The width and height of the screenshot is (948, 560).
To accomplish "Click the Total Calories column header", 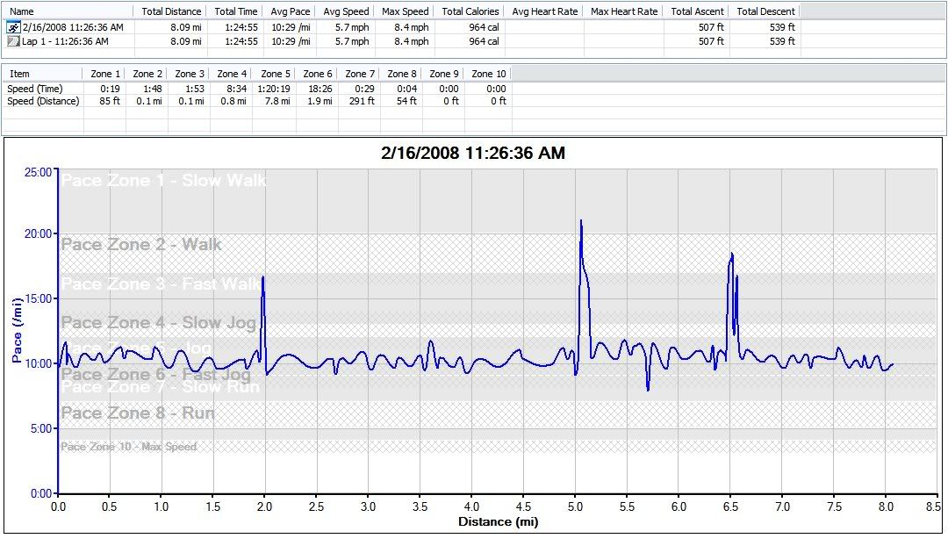I will tap(470, 11).
